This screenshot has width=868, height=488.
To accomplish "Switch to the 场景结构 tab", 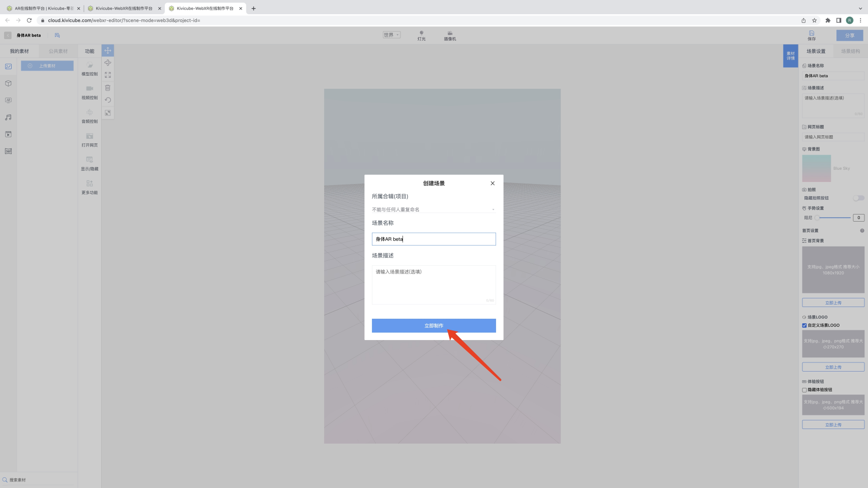I will [850, 51].
